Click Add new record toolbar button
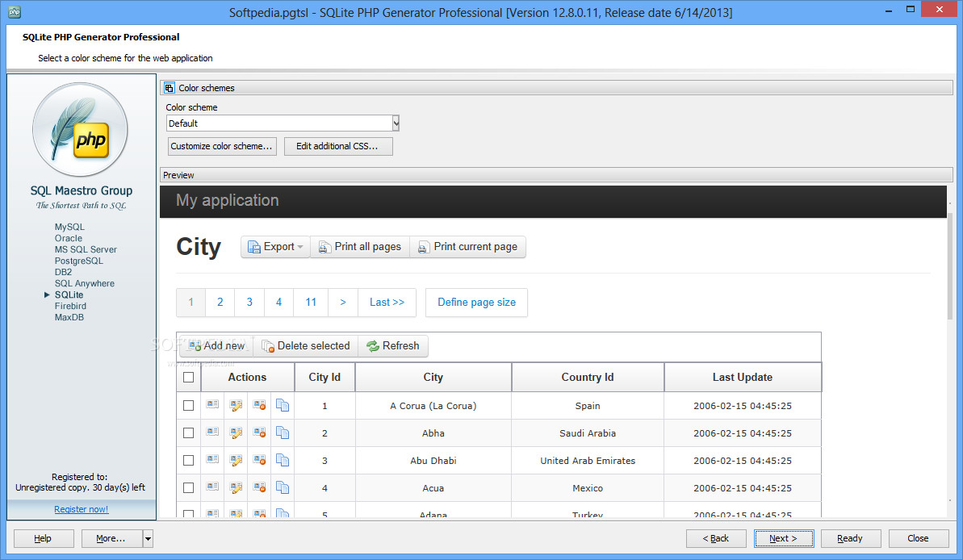The image size is (963, 560). [217, 345]
